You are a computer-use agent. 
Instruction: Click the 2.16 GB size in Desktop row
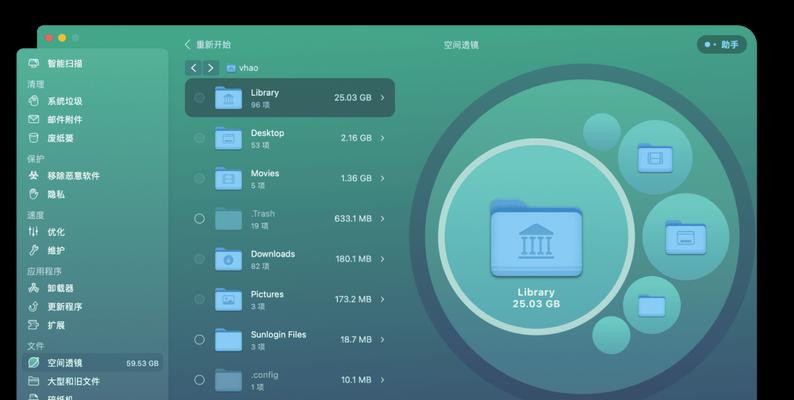tap(356, 138)
